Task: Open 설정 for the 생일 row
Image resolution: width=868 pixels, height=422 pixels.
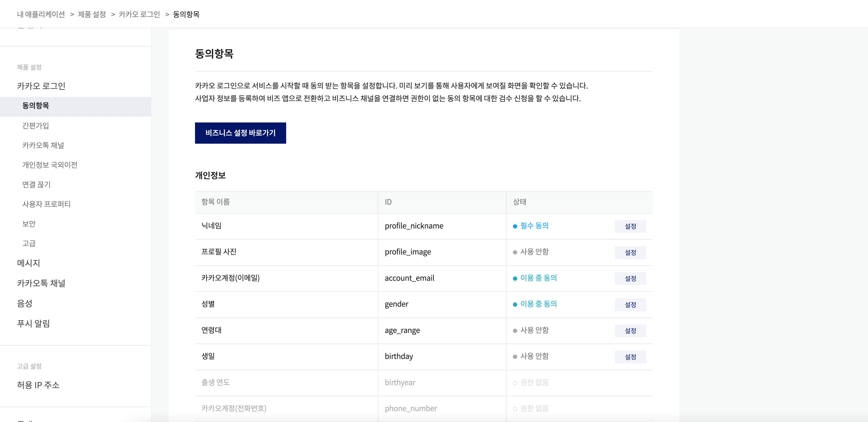Action: [x=630, y=357]
